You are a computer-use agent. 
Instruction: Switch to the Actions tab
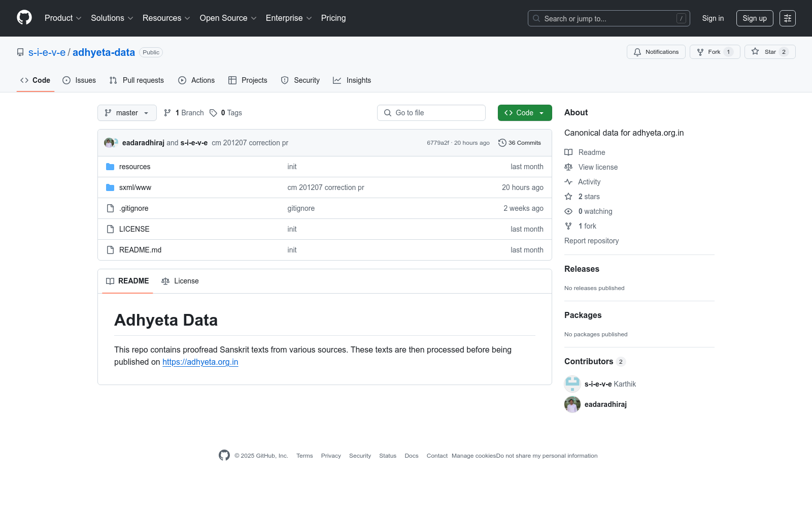click(x=196, y=80)
